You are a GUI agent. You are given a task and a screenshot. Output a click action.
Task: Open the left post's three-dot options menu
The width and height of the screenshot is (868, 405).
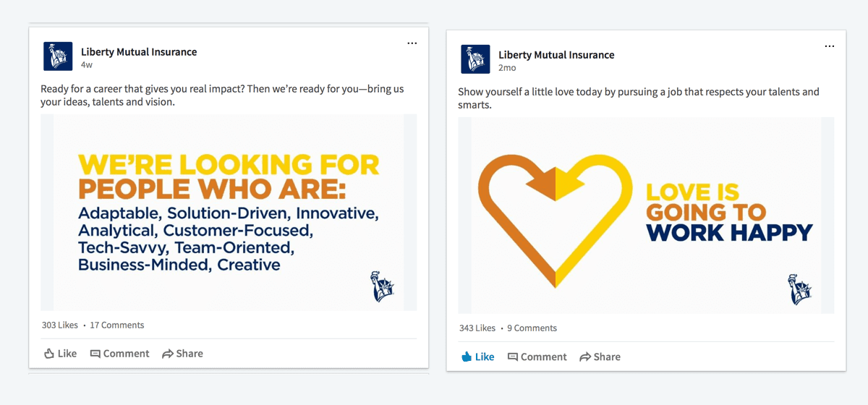(412, 43)
